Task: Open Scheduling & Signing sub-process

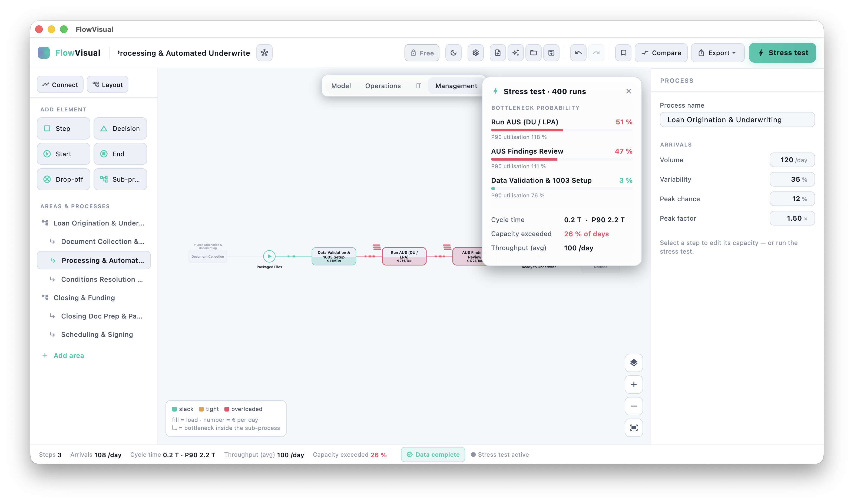Action: 93,334
